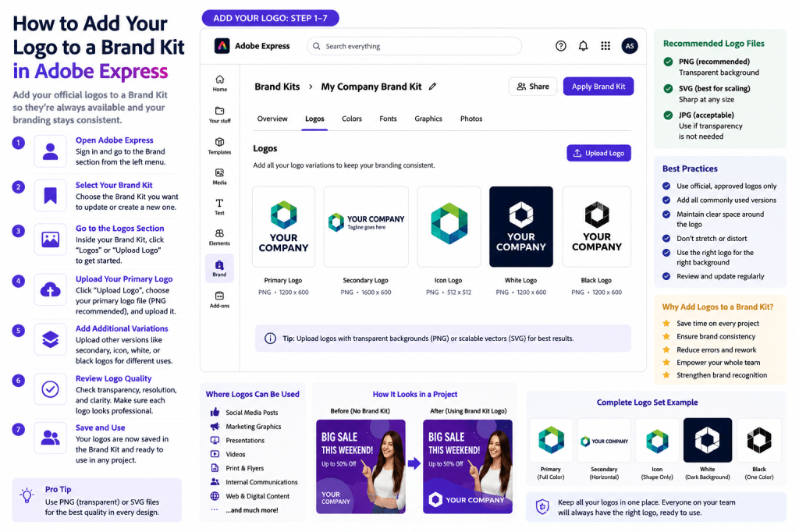Select the White Logo thumbnail
799x532 pixels.
point(520,227)
